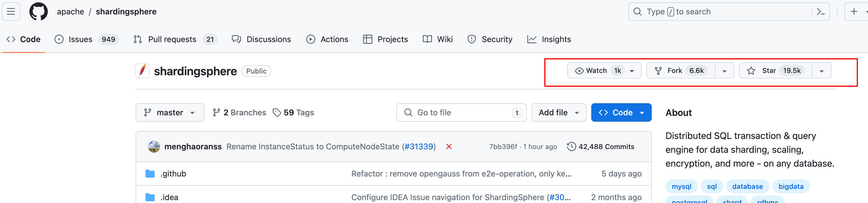Open the blue Code clone dropdown
This screenshot has width=868, height=203.
(621, 113)
